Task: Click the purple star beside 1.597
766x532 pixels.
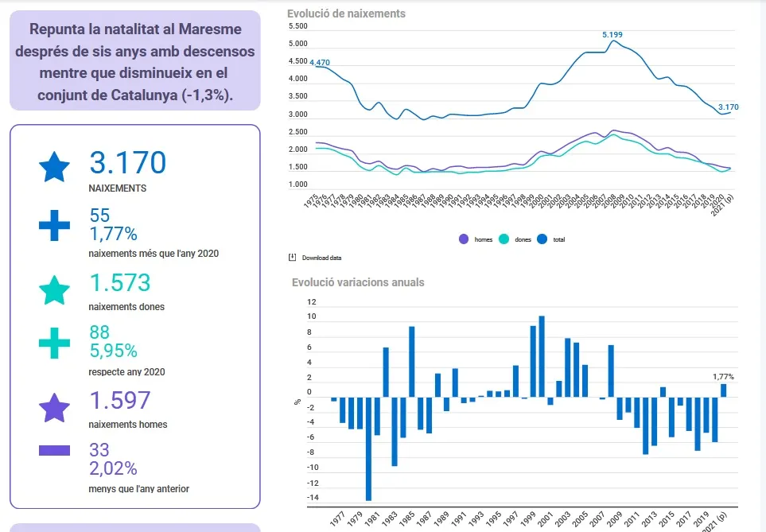Action: 54,408
